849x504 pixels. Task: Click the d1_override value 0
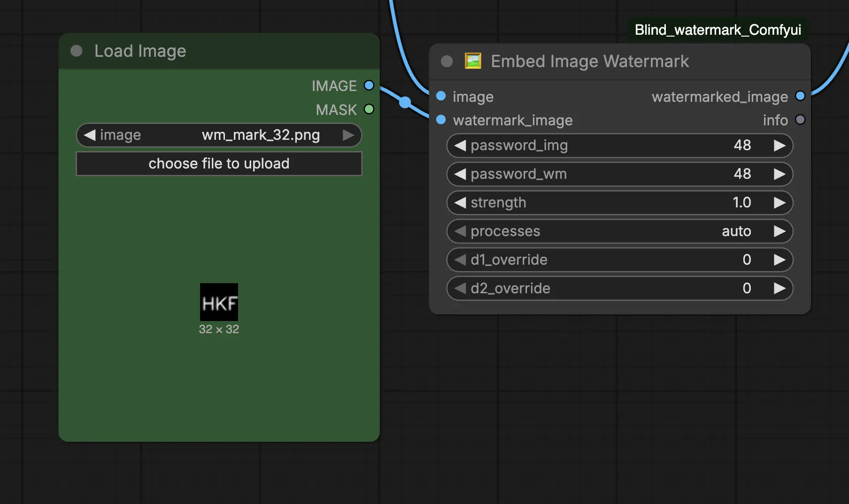pos(747,260)
